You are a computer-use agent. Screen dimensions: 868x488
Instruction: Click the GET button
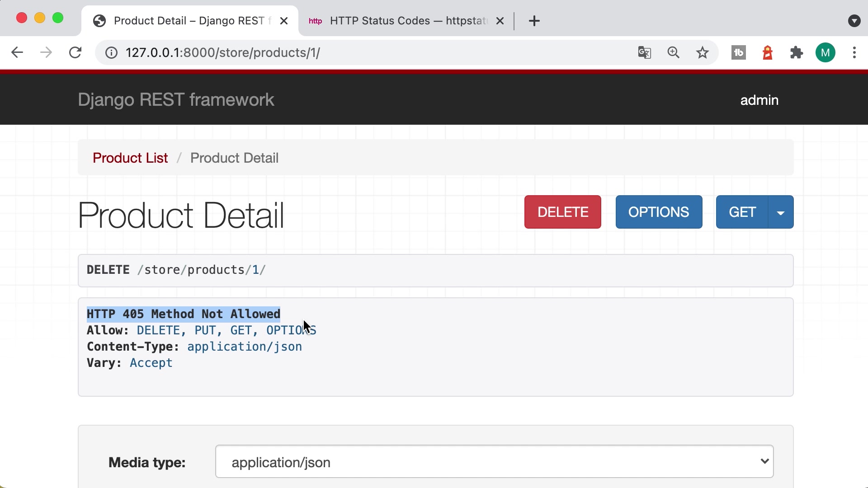pos(742,212)
